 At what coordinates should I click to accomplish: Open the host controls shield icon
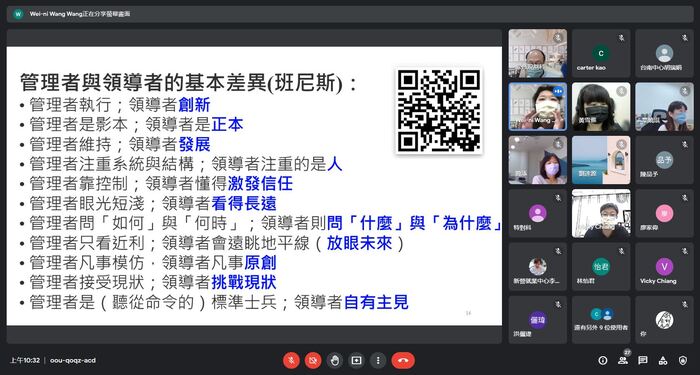click(683, 360)
